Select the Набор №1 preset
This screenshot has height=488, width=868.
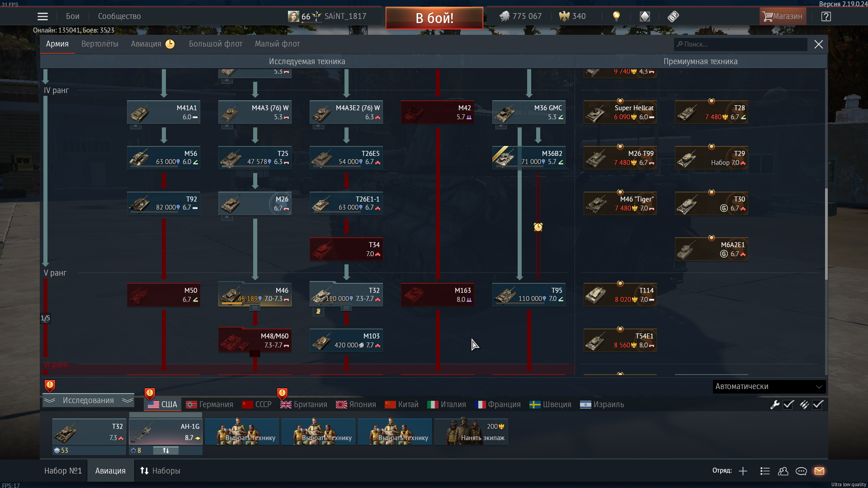[63, 471]
